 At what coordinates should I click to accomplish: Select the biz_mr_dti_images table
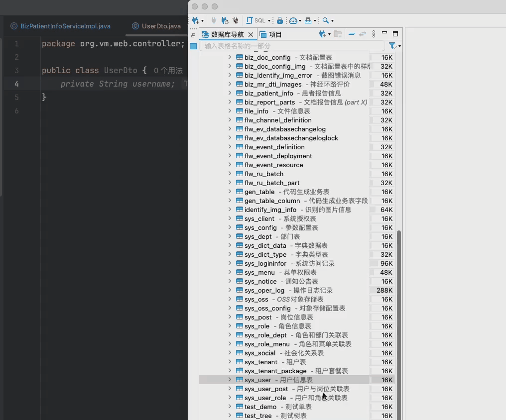273,85
